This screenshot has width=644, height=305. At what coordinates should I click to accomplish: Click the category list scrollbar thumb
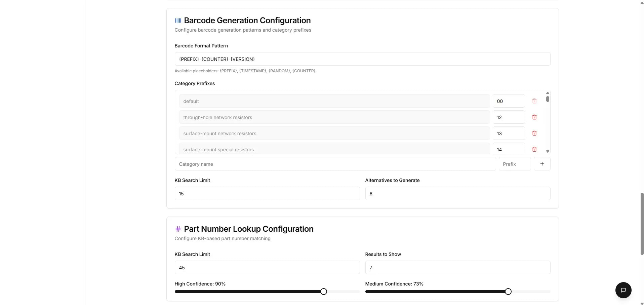pos(548,99)
